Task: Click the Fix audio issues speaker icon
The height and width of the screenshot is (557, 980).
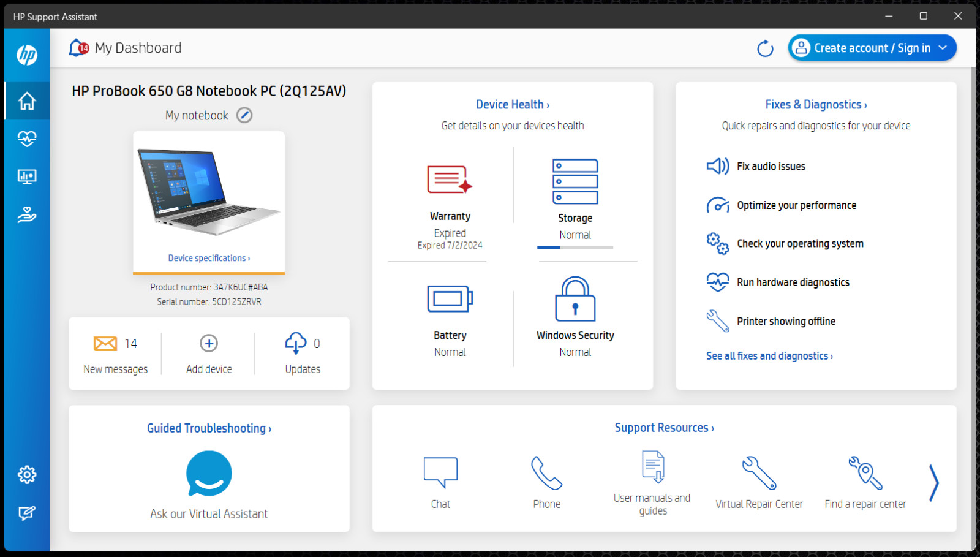Action: click(x=717, y=166)
